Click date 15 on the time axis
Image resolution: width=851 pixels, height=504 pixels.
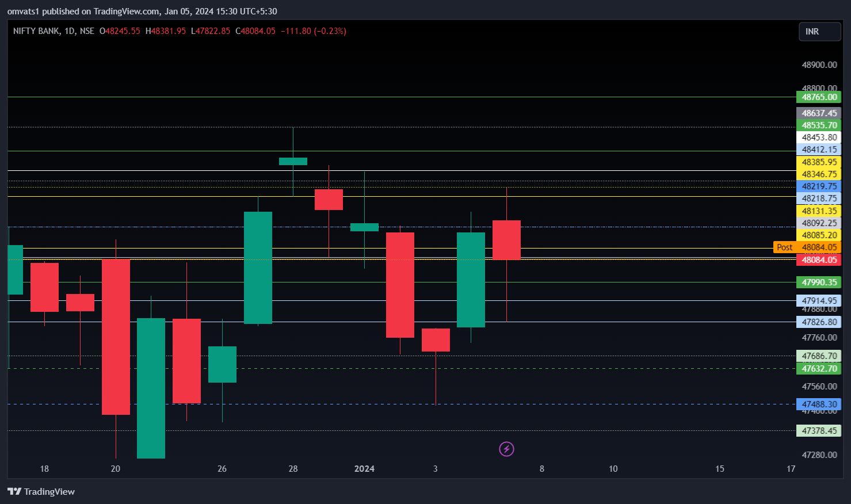[x=720, y=469]
